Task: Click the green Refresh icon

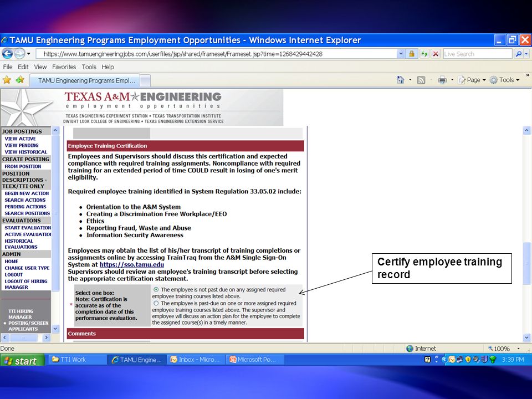Action: 424,54
